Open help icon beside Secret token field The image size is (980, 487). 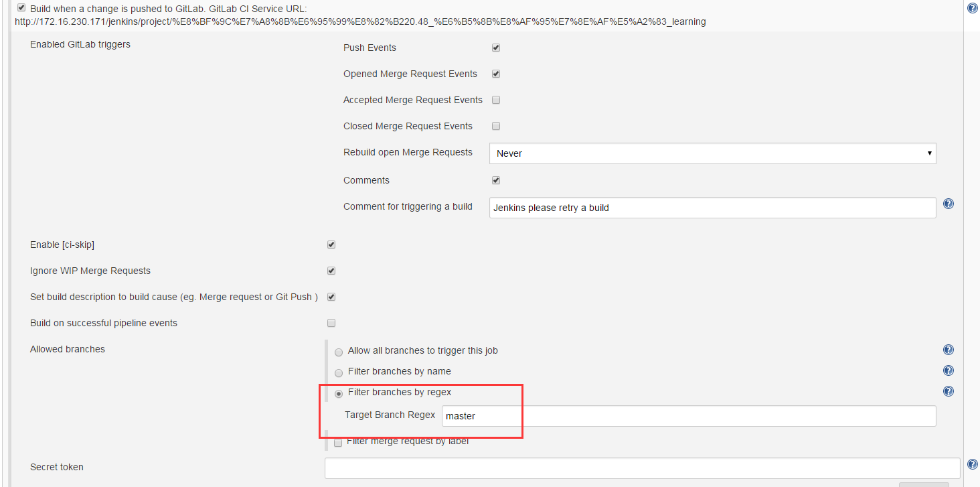pos(973,464)
